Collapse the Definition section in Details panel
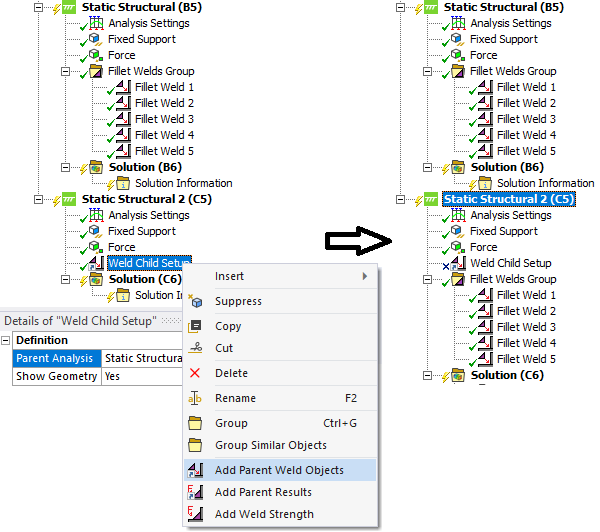The height and width of the screenshot is (532, 600). (7, 340)
